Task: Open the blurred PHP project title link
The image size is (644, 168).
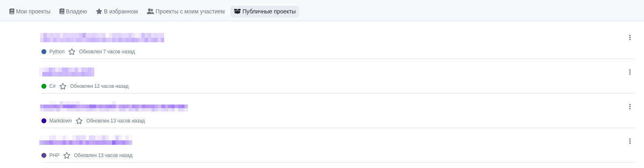Action: tap(86, 141)
